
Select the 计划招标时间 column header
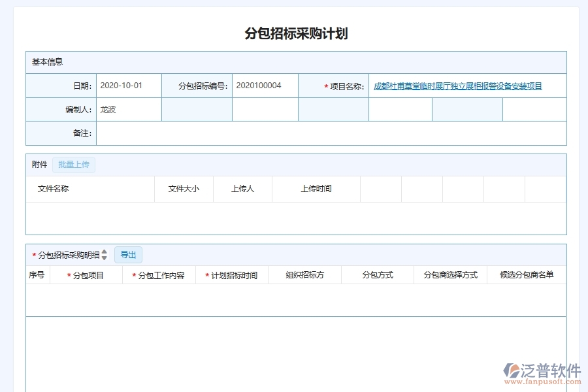232,275
